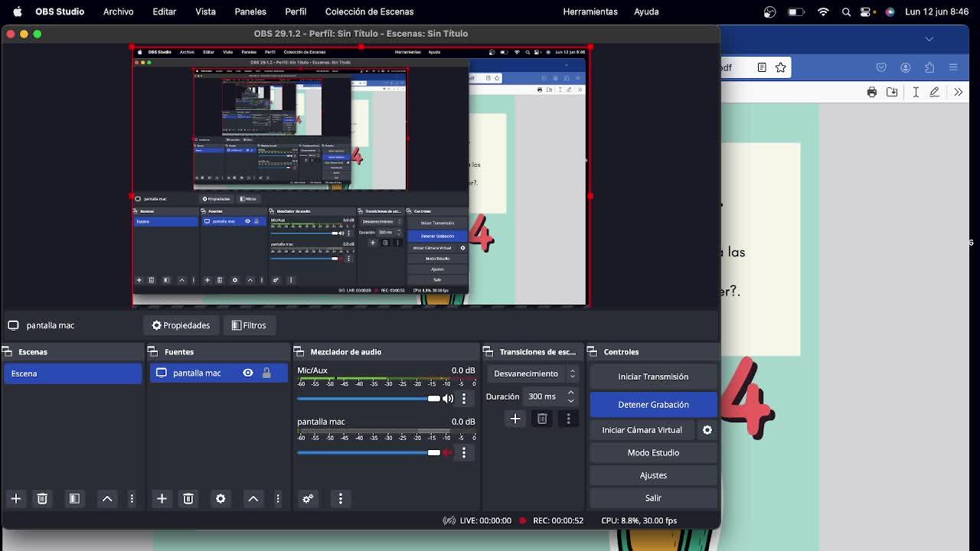
Task: Open virtual camera settings gear
Action: click(707, 430)
